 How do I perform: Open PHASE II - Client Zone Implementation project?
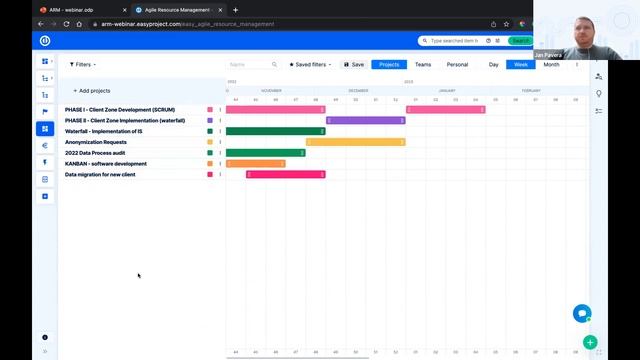125,120
